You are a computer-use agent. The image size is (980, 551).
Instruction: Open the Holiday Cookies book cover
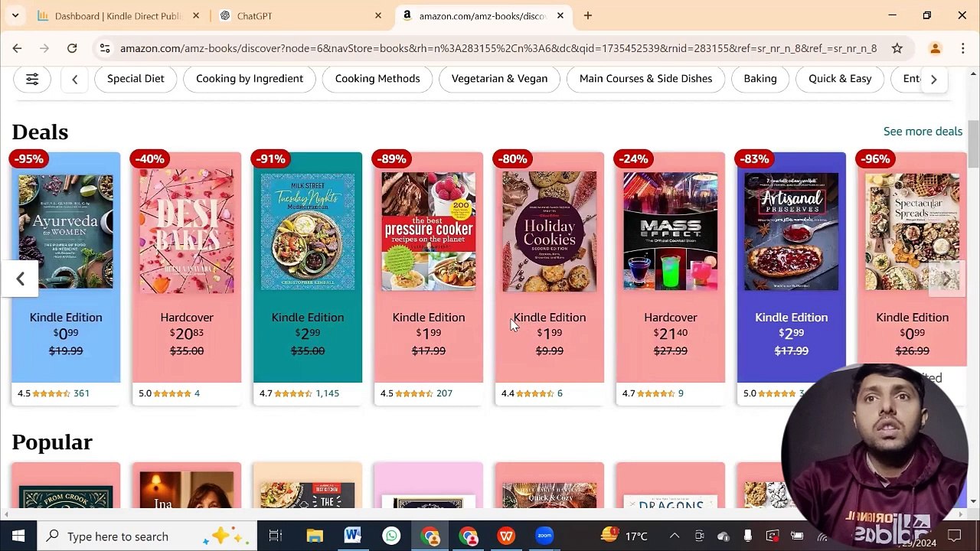pyautogui.click(x=549, y=231)
